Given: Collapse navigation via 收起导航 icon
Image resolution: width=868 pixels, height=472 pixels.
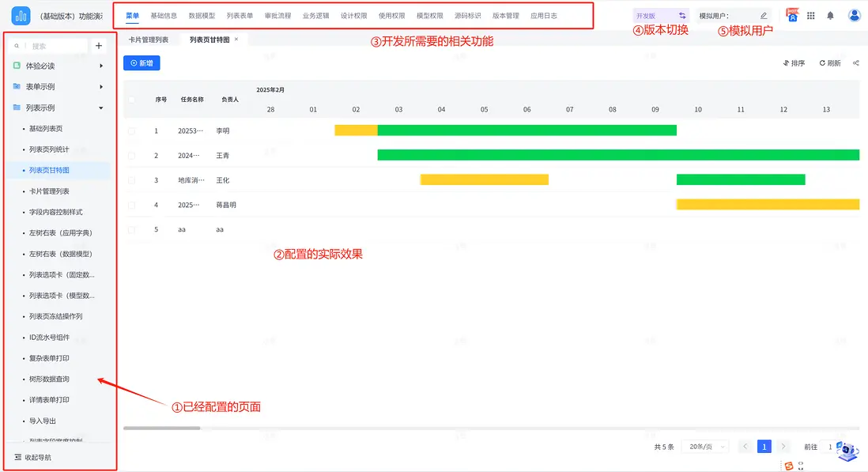Looking at the screenshot, I should pos(17,457).
